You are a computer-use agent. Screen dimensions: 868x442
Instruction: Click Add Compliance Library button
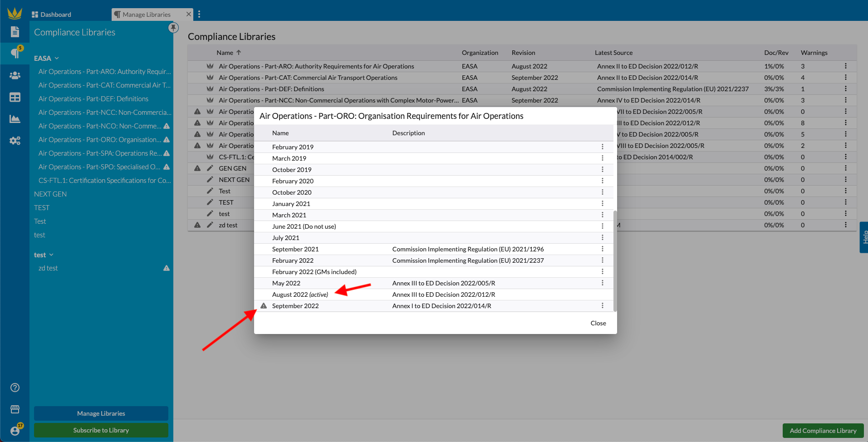[x=823, y=431]
